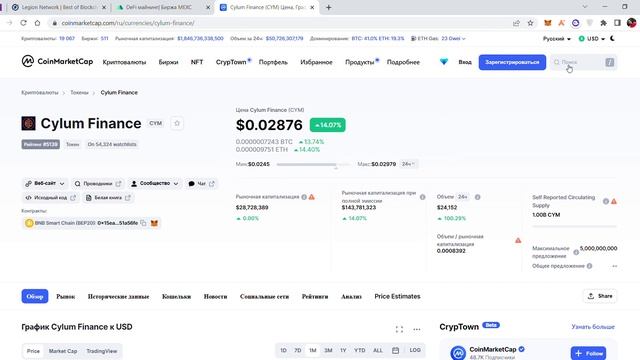Viewport: 640px width, 360px height.
Task: Bookmark page with browser star icon
Action: coord(530,23)
